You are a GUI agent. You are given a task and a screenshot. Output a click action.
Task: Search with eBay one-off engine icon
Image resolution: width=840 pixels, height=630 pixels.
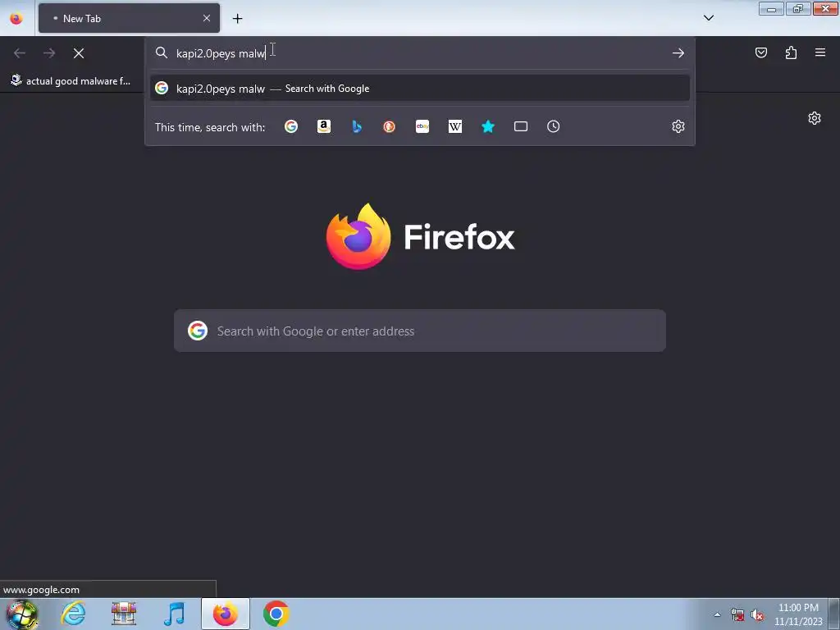point(422,126)
